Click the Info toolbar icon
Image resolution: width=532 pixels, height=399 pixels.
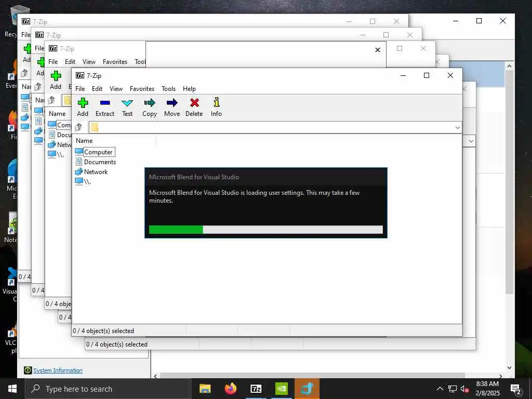pos(217,102)
